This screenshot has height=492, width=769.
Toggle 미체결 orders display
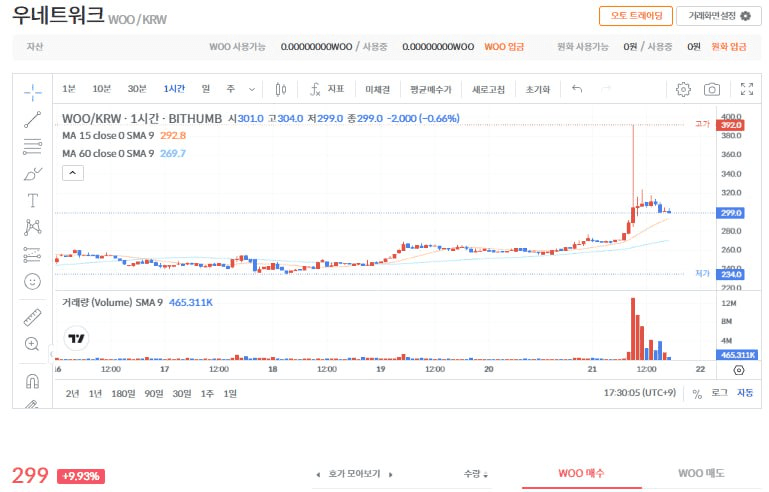coord(377,89)
